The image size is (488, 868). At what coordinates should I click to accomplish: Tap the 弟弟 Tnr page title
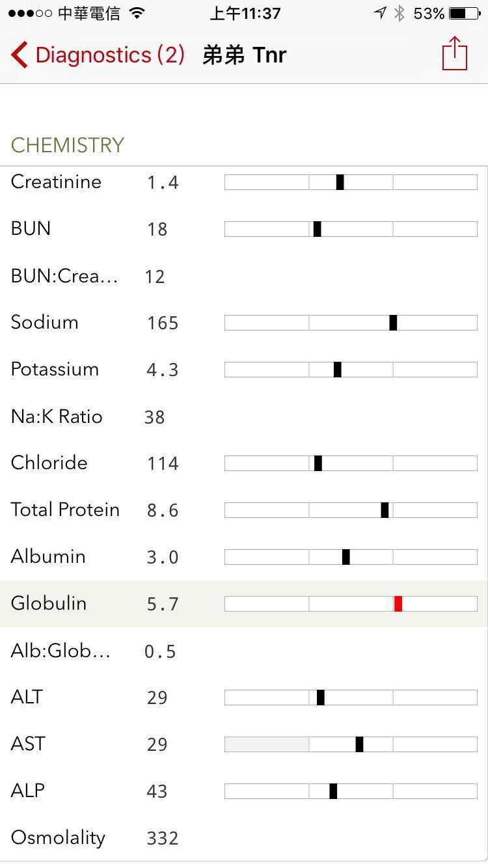[x=244, y=55]
